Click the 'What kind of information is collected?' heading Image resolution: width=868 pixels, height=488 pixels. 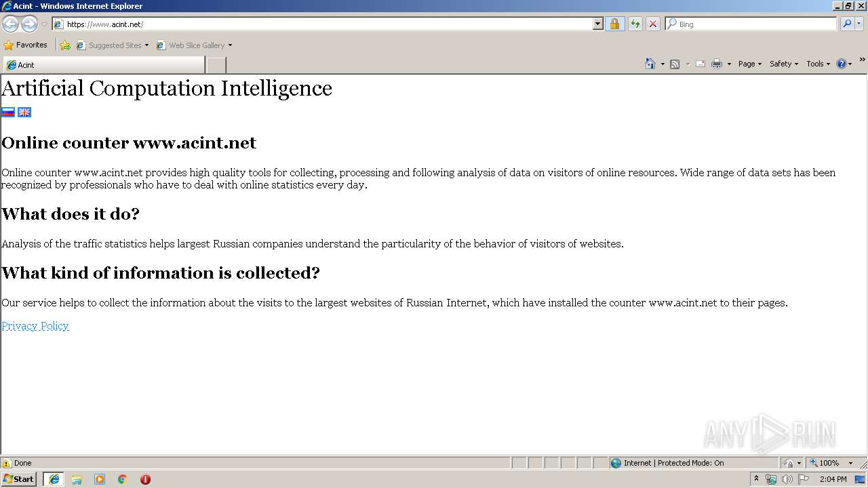click(x=161, y=273)
